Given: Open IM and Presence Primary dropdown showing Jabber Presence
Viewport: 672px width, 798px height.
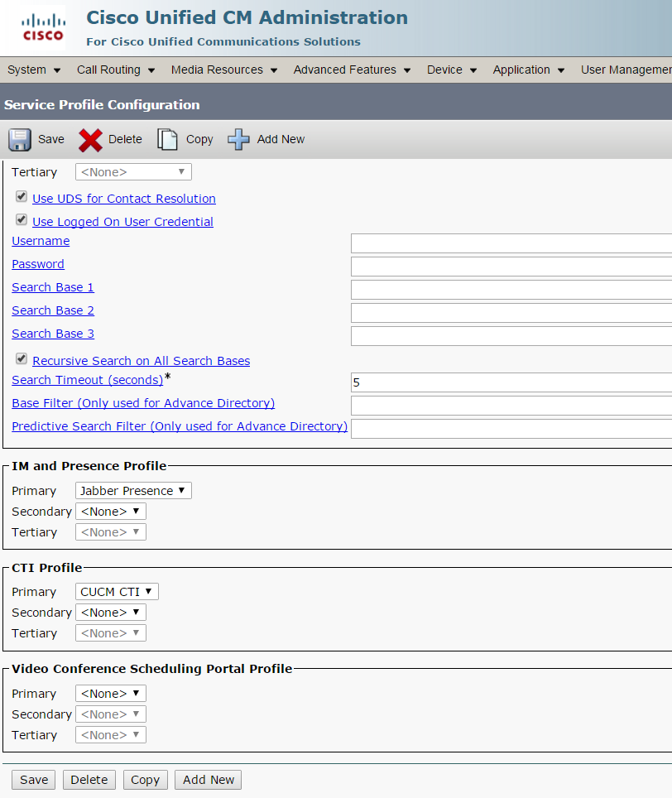Looking at the screenshot, I should pyautogui.click(x=133, y=491).
